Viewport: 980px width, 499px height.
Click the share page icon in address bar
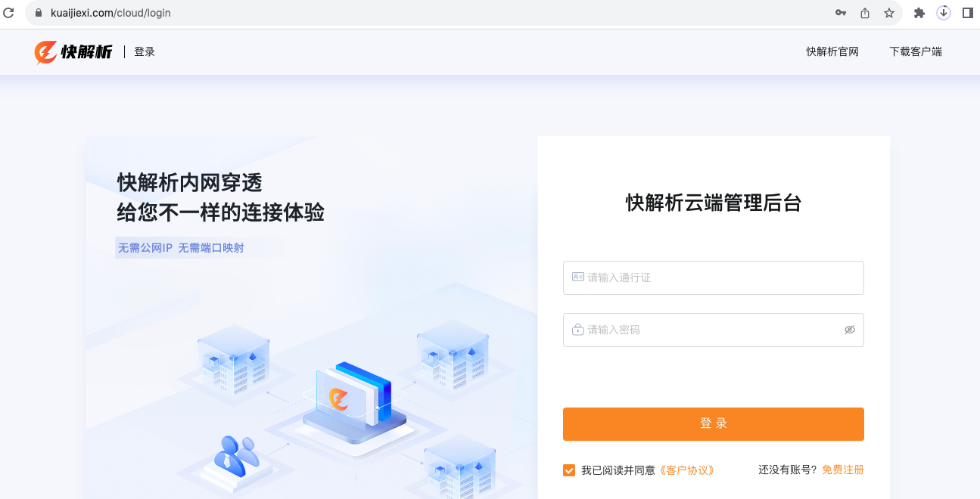pos(865,13)
